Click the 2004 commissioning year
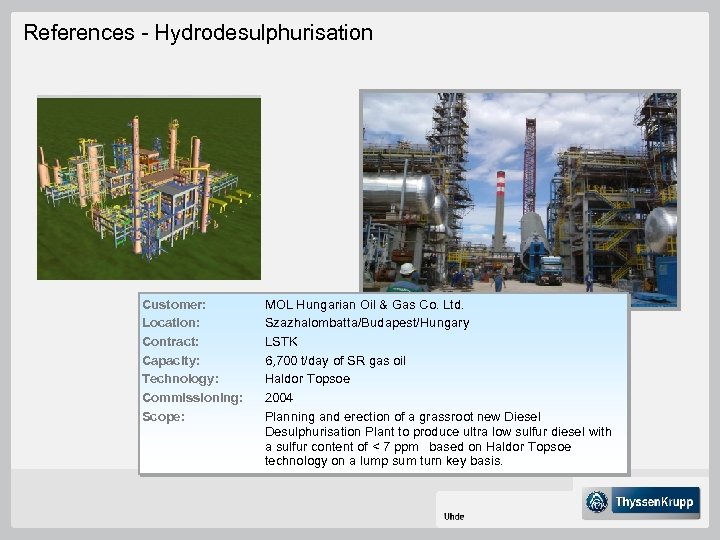 point(279,398)
